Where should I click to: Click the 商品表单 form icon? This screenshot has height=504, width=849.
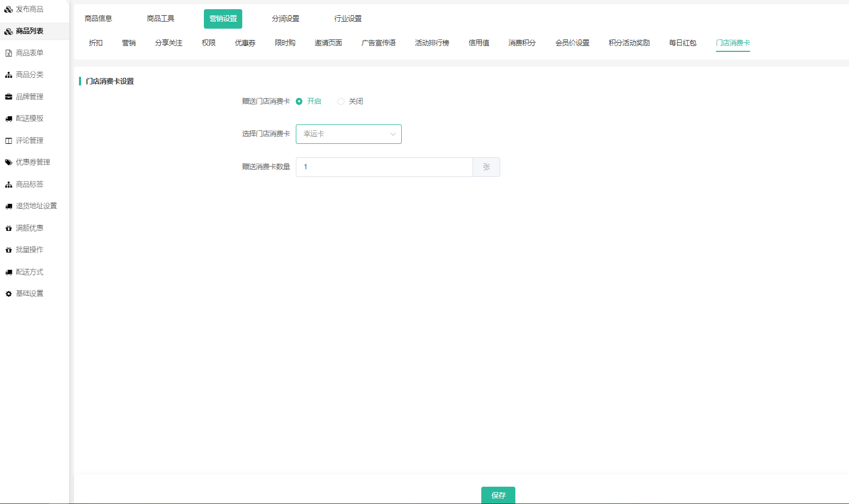9,53
